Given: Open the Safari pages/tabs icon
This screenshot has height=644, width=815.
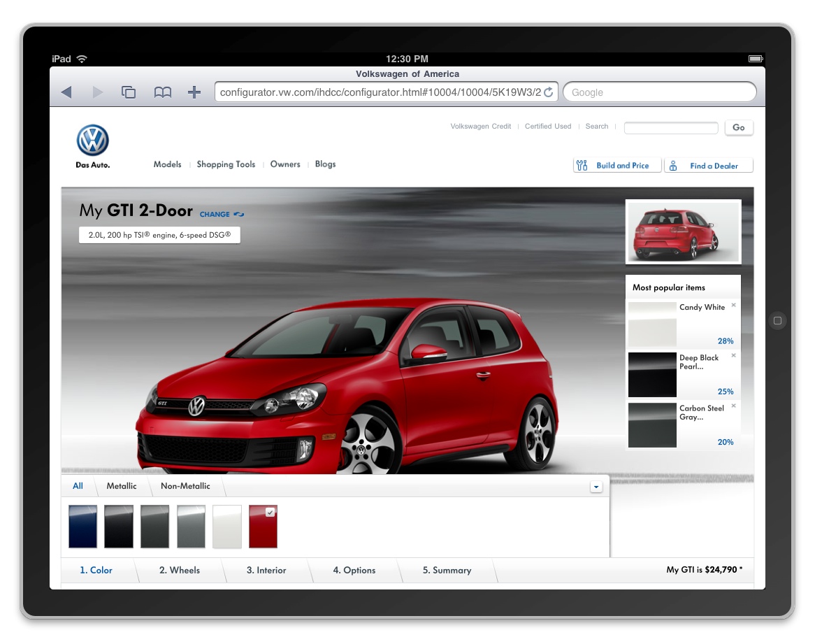Looking at the screenshot, I should coord(129,92).
